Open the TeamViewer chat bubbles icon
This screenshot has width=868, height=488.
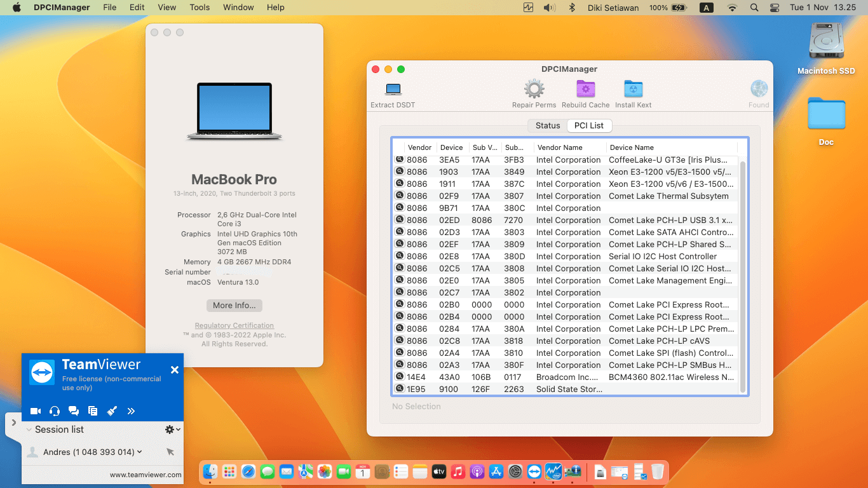point(74,411)
